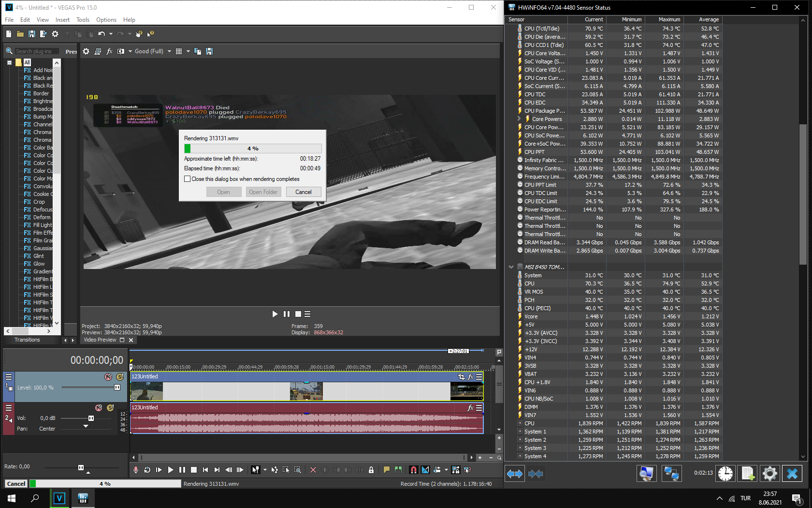
Task: Switch to the Transitions tab
Action: coord(27,340)
